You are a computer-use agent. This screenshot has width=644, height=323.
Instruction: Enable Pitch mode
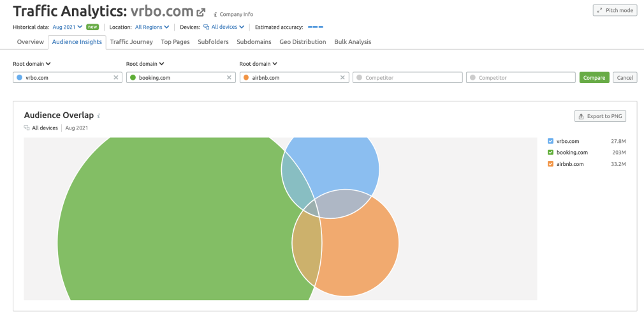[x=615, y=10]
